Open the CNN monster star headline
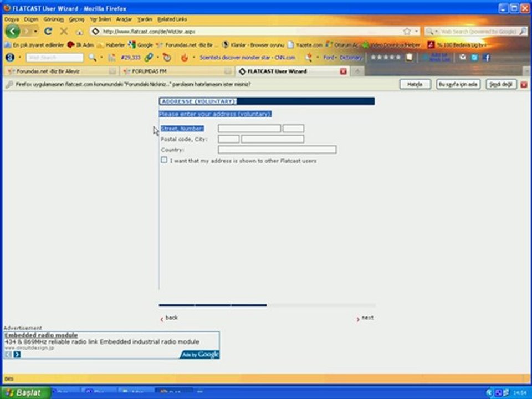This screenshot has height=399, width=532. tap(247, 57)
